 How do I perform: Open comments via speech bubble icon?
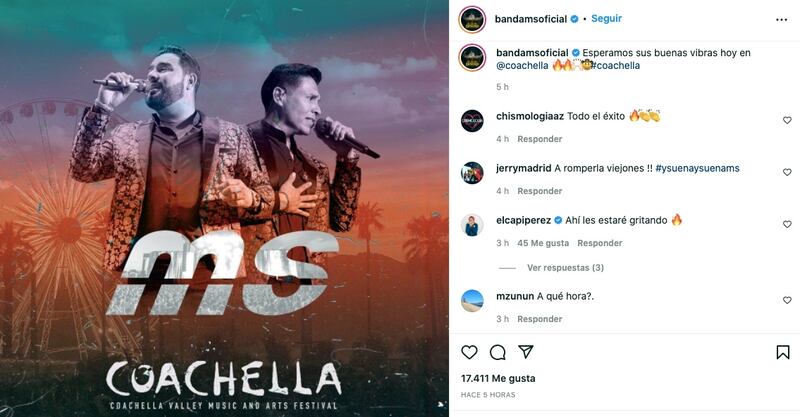point(497,352)
